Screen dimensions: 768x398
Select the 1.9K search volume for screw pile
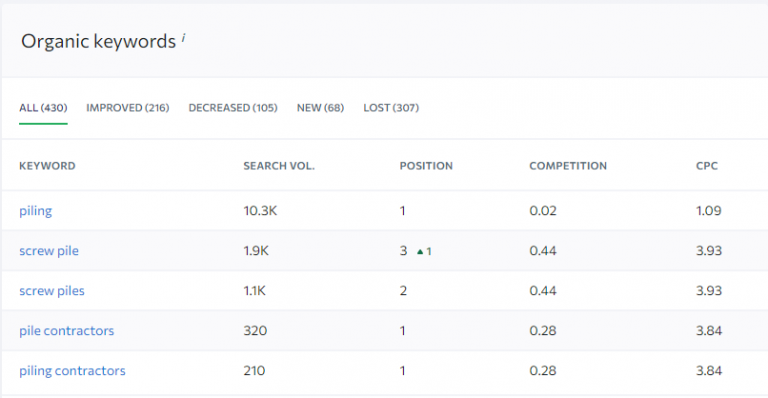pos(256,251)
